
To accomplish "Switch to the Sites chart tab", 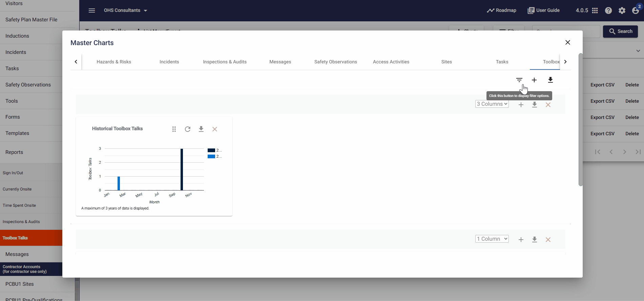I will tap(447, 62).
